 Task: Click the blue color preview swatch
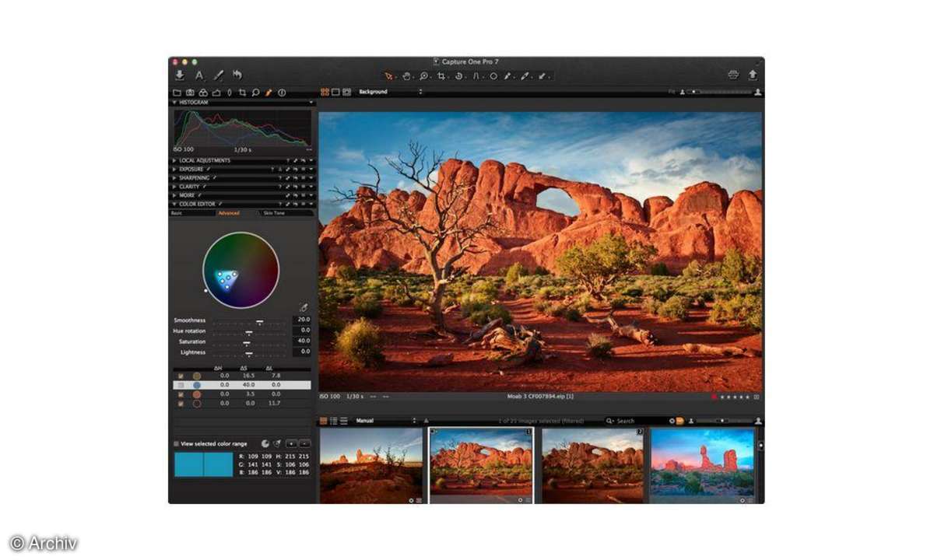pyautogui.click(x=203, y=464)
